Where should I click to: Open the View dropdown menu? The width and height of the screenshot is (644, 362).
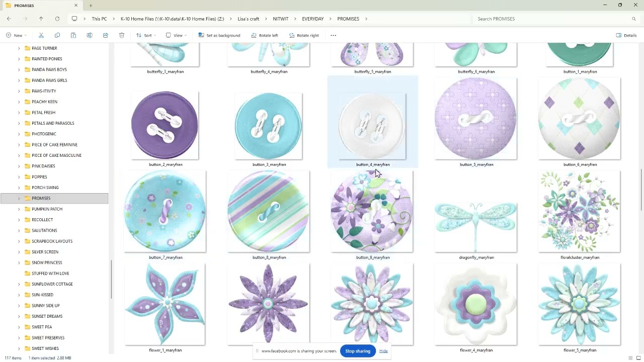[176, 35]
